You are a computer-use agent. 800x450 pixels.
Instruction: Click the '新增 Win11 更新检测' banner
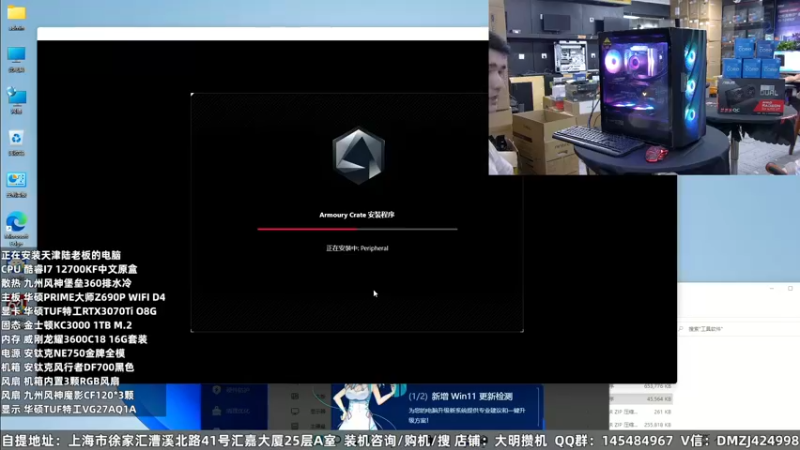coord(436,407)
